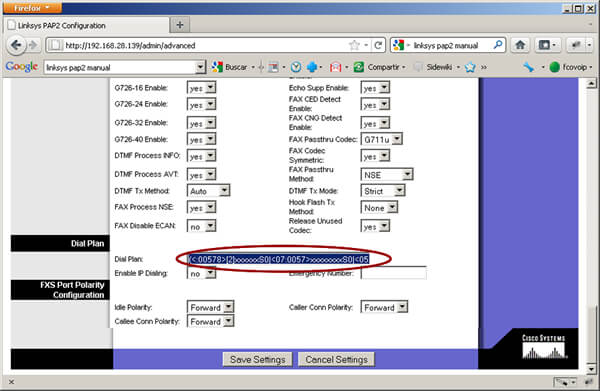Open the FAX CED Detect Enable dropdown
Image resolution: width=600 pixels, height=391 pixels.
click(x=375, y=104)
